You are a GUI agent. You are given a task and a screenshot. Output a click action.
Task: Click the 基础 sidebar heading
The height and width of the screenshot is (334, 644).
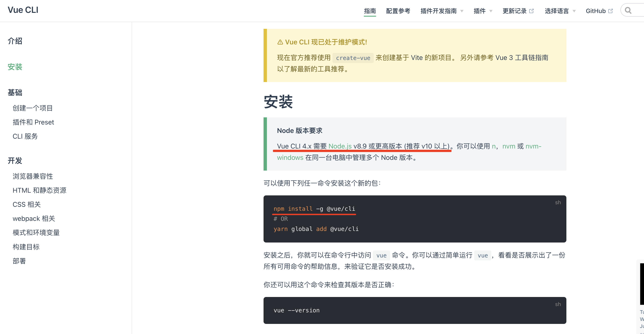[15, 93]
